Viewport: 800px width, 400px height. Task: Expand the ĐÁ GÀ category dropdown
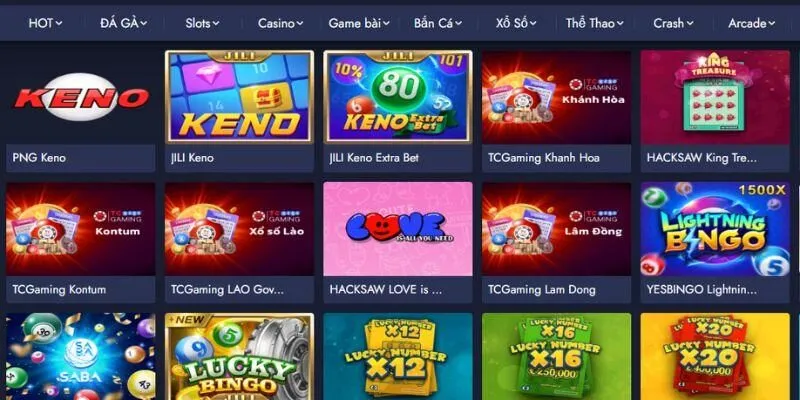pyautogui.click(x=123, y=23)
